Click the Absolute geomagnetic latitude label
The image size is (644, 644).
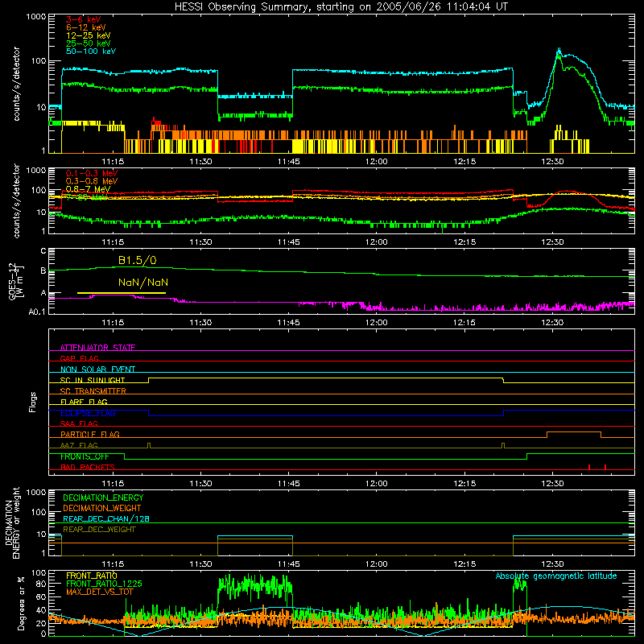pyautogui.click(x=556, y=576)
